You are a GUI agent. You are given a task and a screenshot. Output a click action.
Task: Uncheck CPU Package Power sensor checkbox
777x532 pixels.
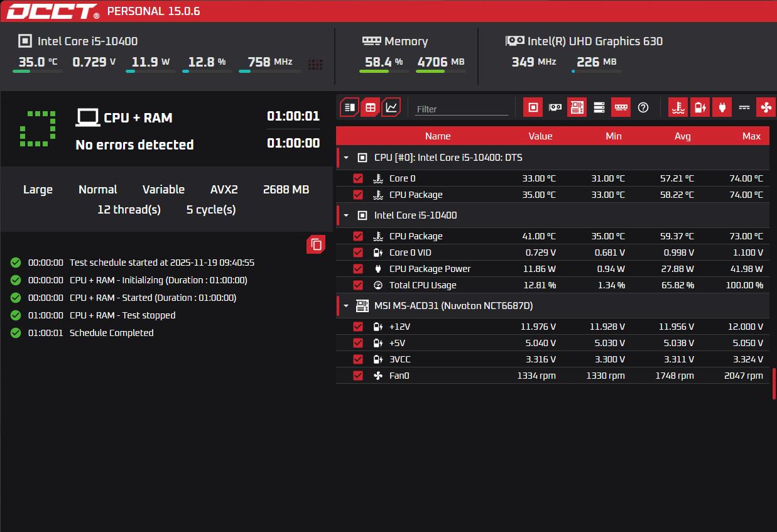point(358,269)
